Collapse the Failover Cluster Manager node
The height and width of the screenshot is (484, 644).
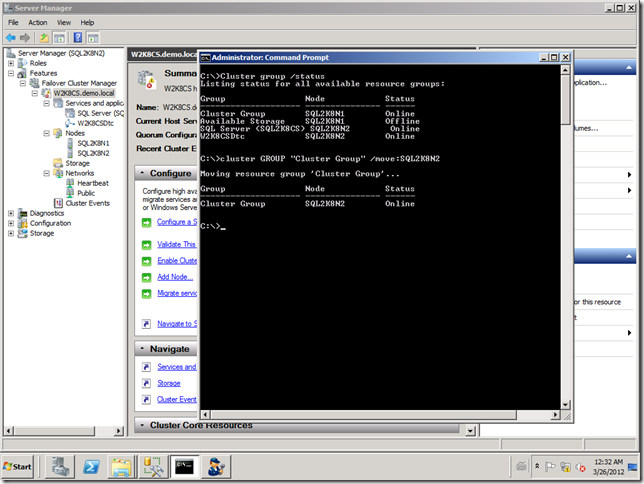point(23,83)
